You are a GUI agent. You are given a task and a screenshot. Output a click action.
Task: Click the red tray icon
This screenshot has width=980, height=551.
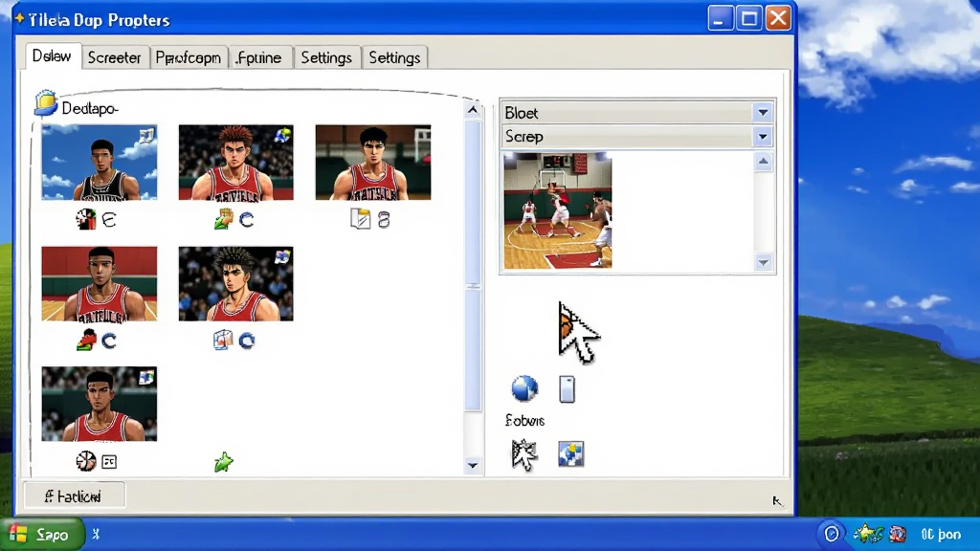pos(898,534)
